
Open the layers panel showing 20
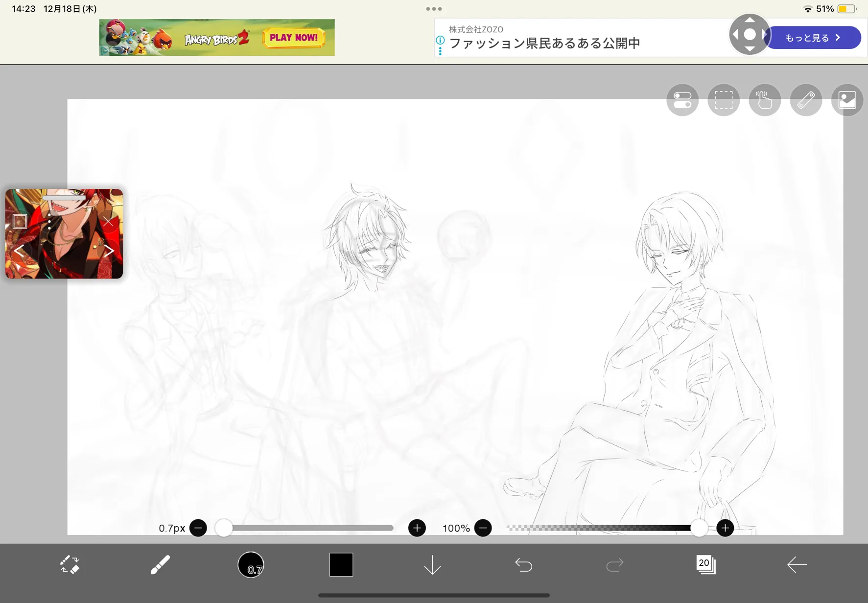click(705, 564)
